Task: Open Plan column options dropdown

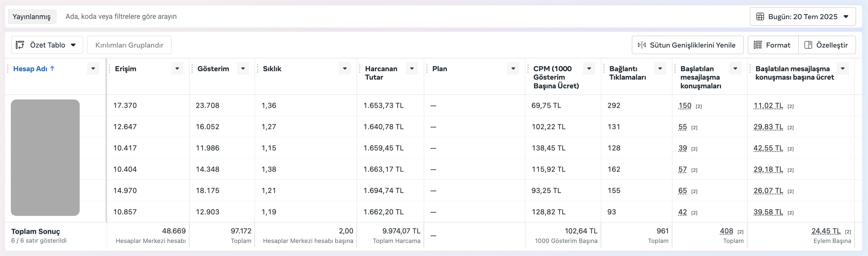Action: (x=513, y=68)
